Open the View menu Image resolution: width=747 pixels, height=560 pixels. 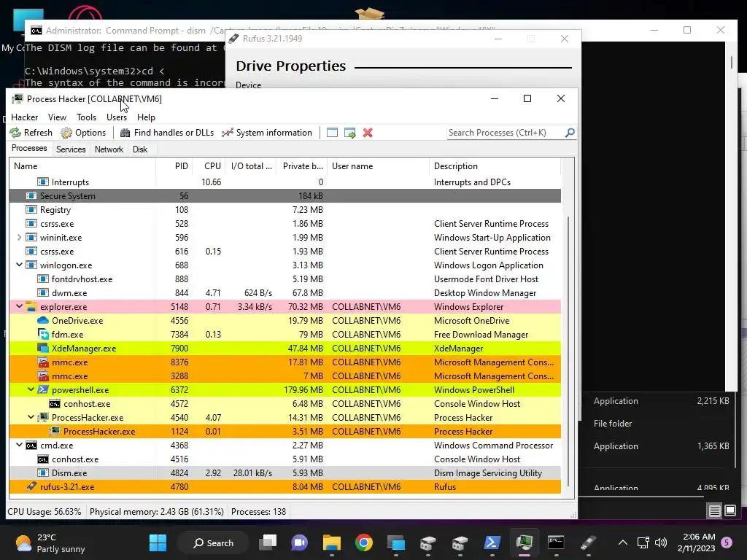57,117
